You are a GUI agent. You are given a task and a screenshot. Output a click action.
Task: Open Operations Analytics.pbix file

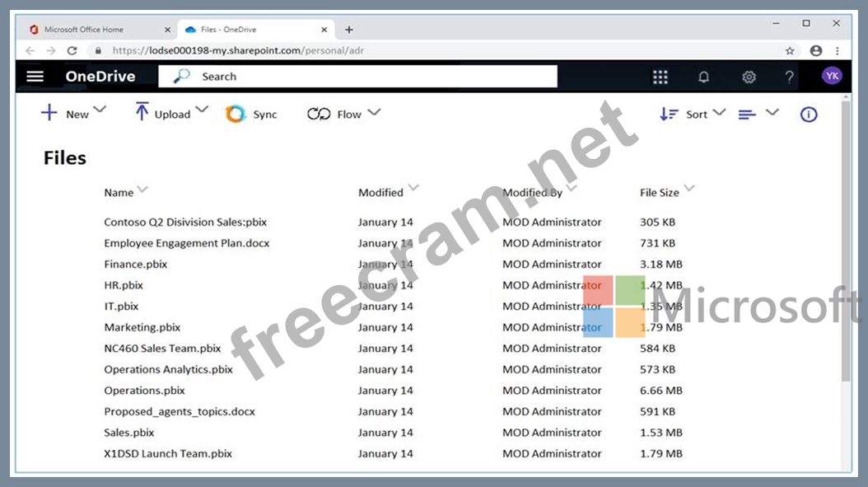(x=168, y=369)
